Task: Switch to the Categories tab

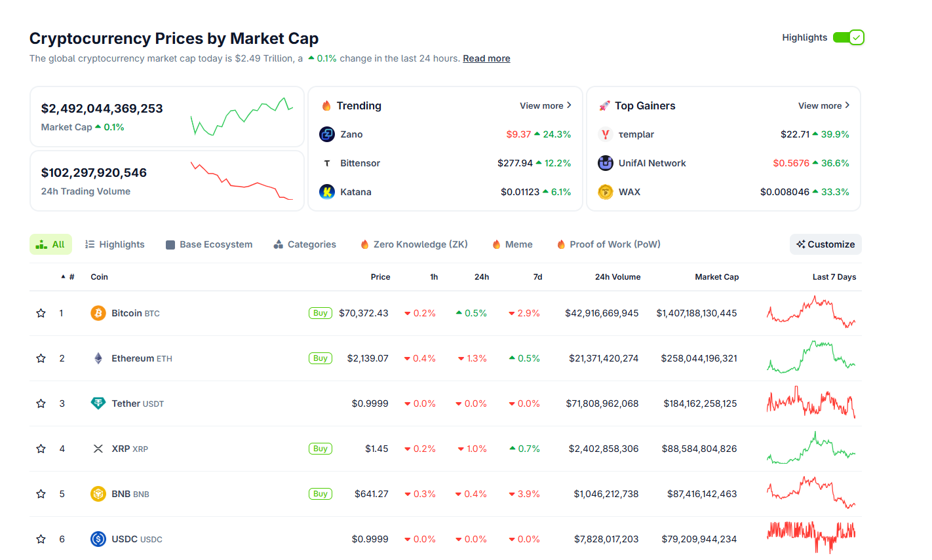Action: (x=305, y=244)
